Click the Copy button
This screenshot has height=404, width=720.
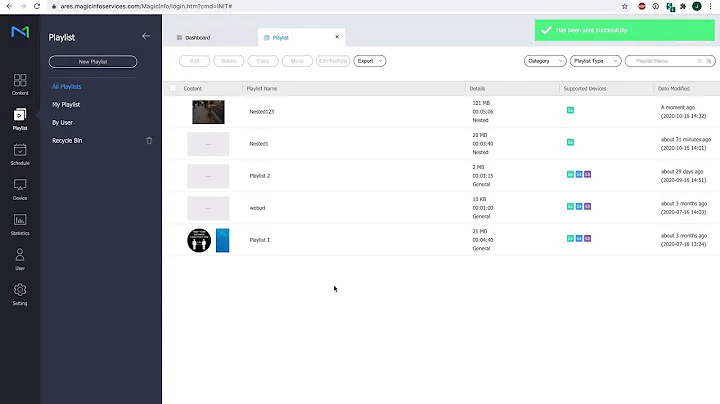coord(263,61)
